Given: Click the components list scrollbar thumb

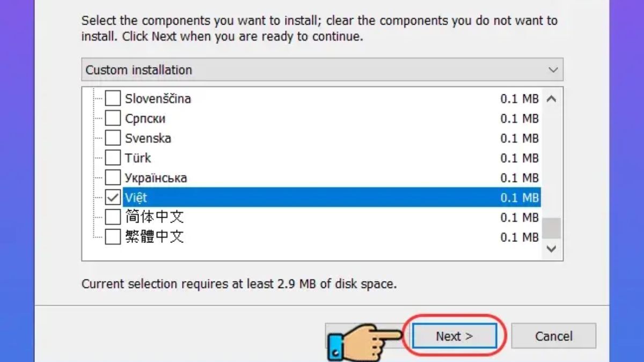Looking at the screenshot, I should [x=551, y=228].
